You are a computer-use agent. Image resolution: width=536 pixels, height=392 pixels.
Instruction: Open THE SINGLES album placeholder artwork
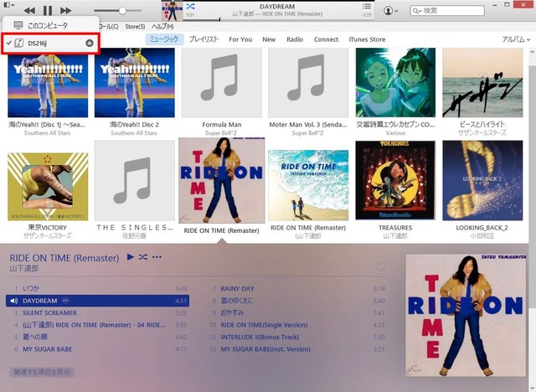[x=135, y=180]
